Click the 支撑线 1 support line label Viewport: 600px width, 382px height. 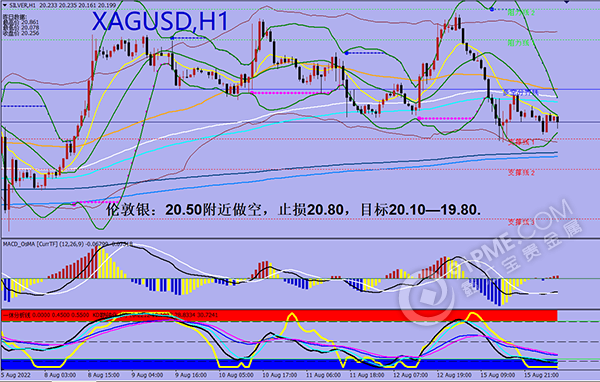(521, 142)
